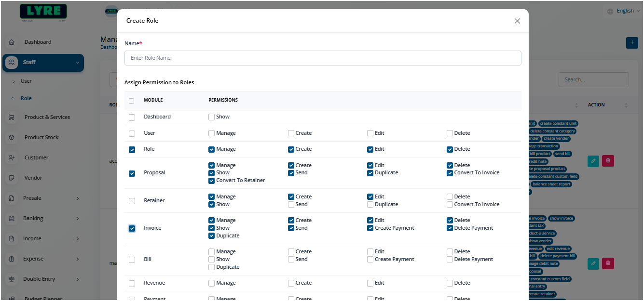The width and height of the screenshot is (644, 301).
Task: Select the Dashboard icon in the sidebar
Action: click(12, 42)
